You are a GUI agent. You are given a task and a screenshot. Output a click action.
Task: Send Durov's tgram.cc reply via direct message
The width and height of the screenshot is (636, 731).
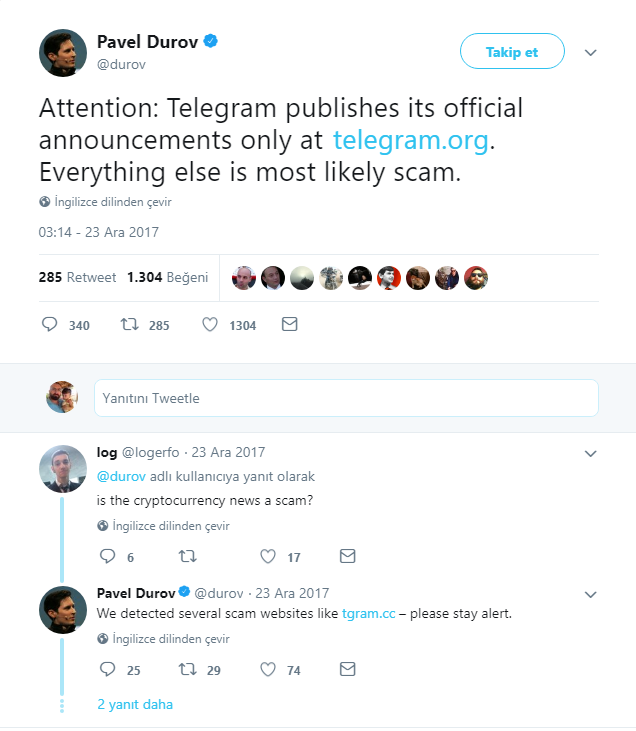point(348,669)
